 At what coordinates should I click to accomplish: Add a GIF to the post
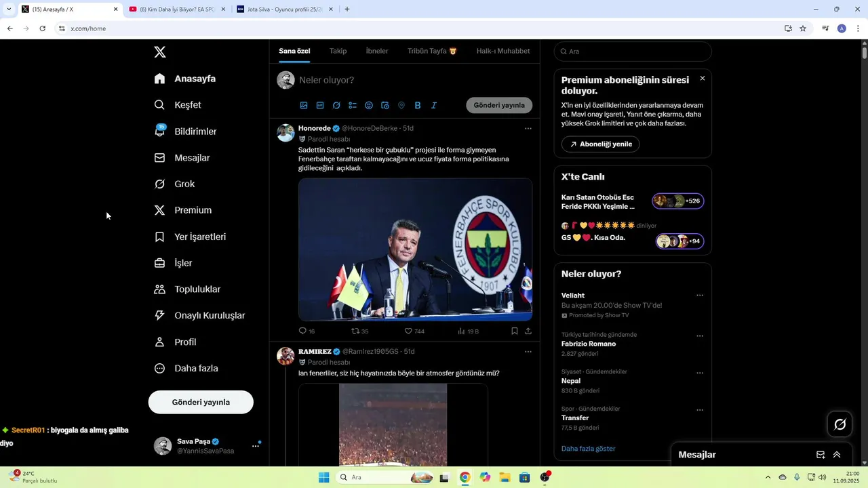coord(320,106)
